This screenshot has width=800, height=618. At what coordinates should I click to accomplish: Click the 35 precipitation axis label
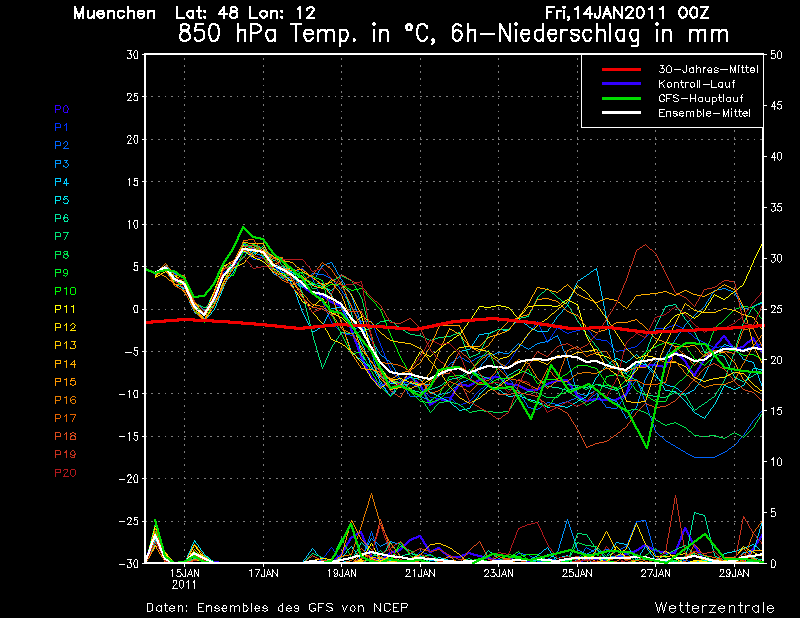pyautogui.click(x=776, y=208)
